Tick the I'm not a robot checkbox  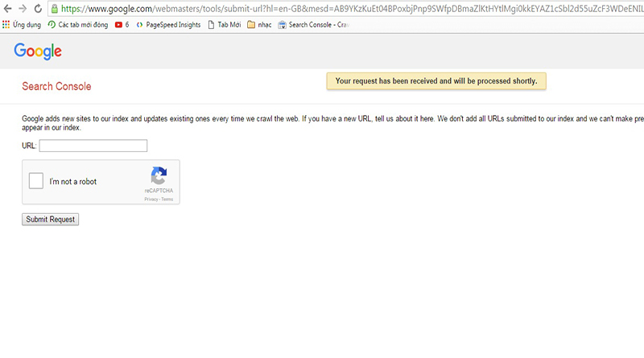point(36,181)
